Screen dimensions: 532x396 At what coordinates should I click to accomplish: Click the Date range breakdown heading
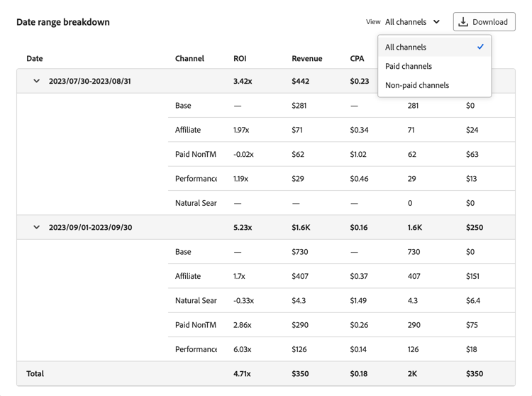point(63,22)
